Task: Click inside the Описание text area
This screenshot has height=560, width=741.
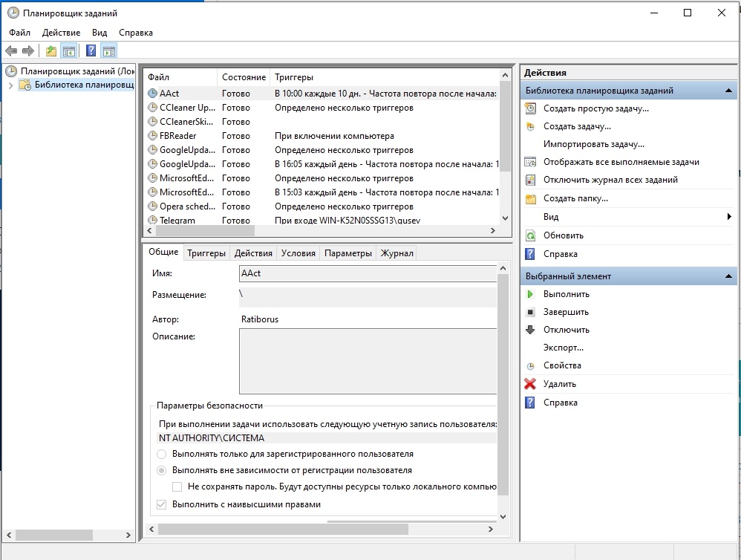Action: coord(368,362)
